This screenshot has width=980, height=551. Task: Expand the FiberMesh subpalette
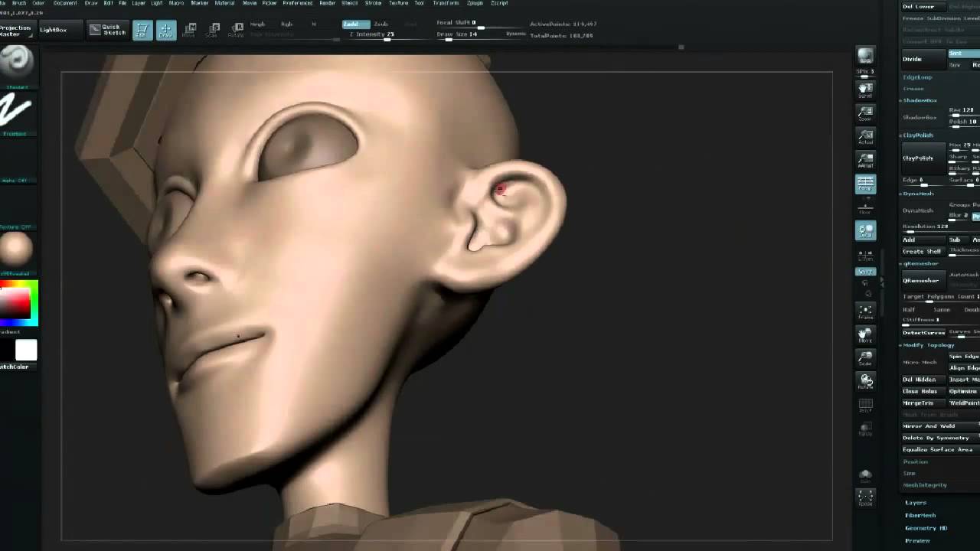coord(920,515)
